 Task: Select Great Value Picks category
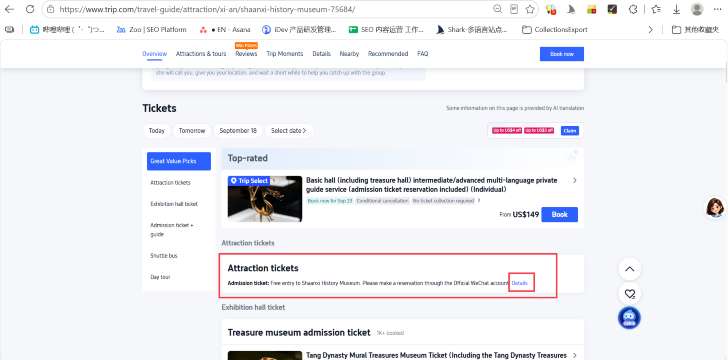point(179,161)
